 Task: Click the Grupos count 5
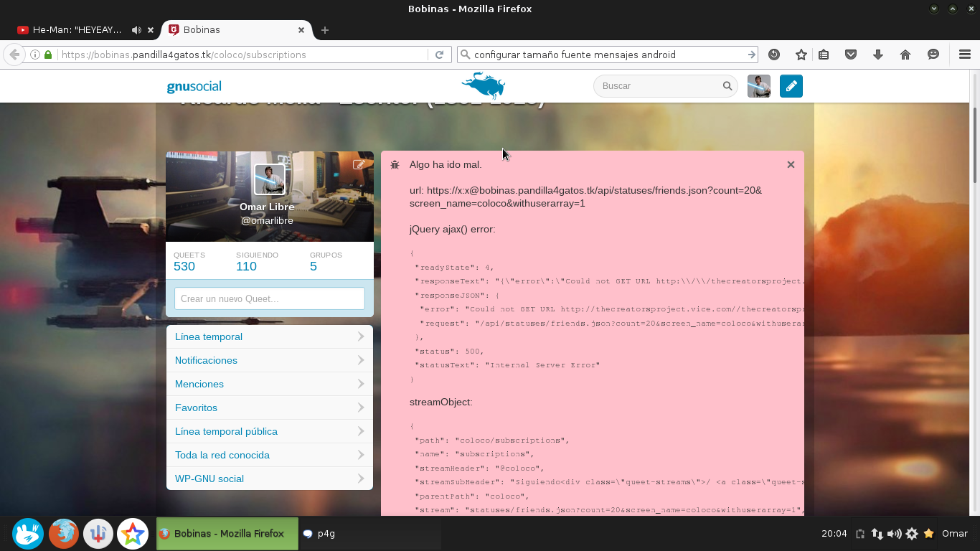click(314, 266)
